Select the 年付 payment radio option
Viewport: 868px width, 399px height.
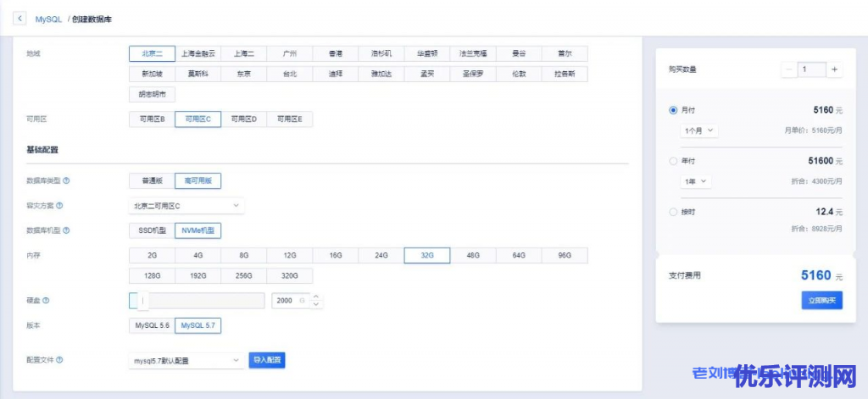pyautogui.click(x=674, y=160)
